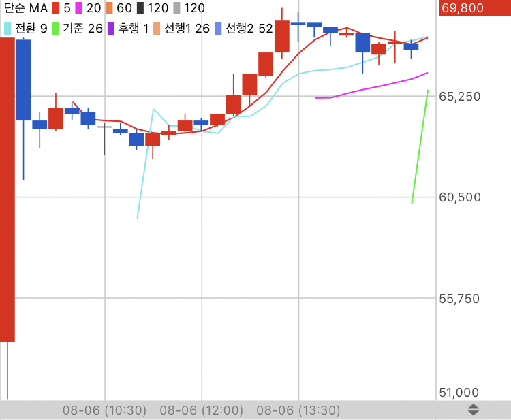Click the up/down stepper arrows icon

coord(474,410)
